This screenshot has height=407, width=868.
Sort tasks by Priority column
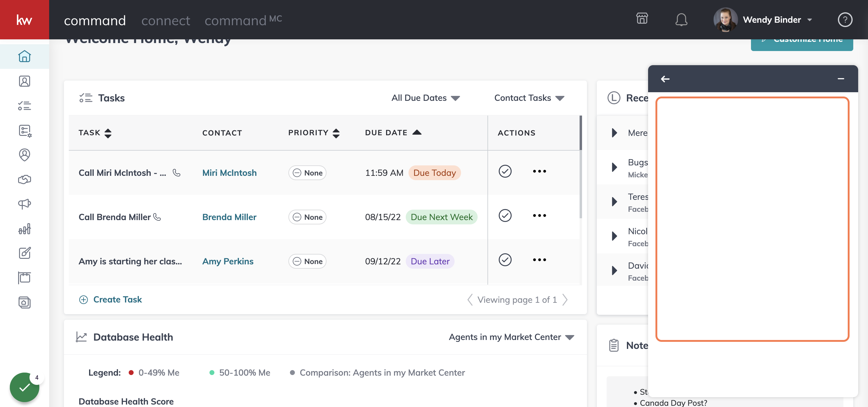(x=314, y=132)
